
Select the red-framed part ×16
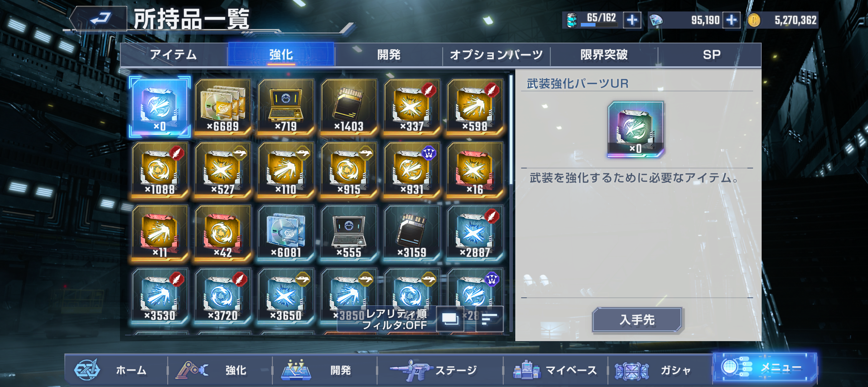click(x=475, y=169)
